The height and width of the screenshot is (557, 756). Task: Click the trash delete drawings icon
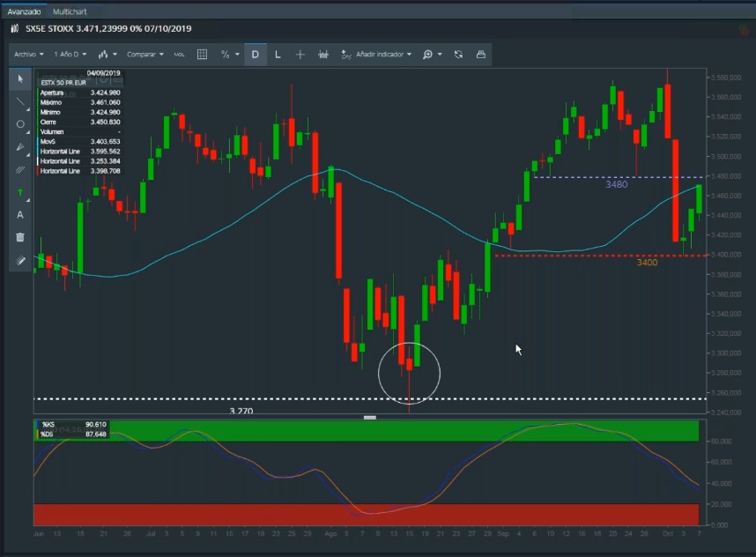click(20, 237)
